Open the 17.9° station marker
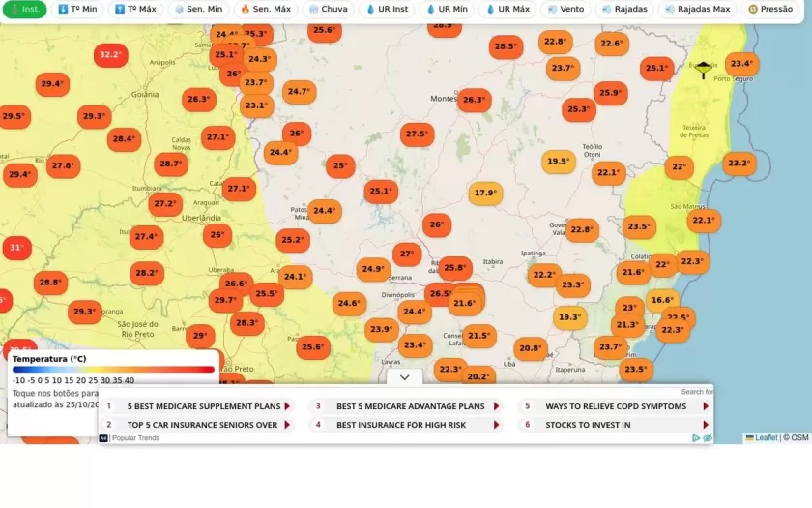Screen dimensions: 812x508 tap(485, 194)
